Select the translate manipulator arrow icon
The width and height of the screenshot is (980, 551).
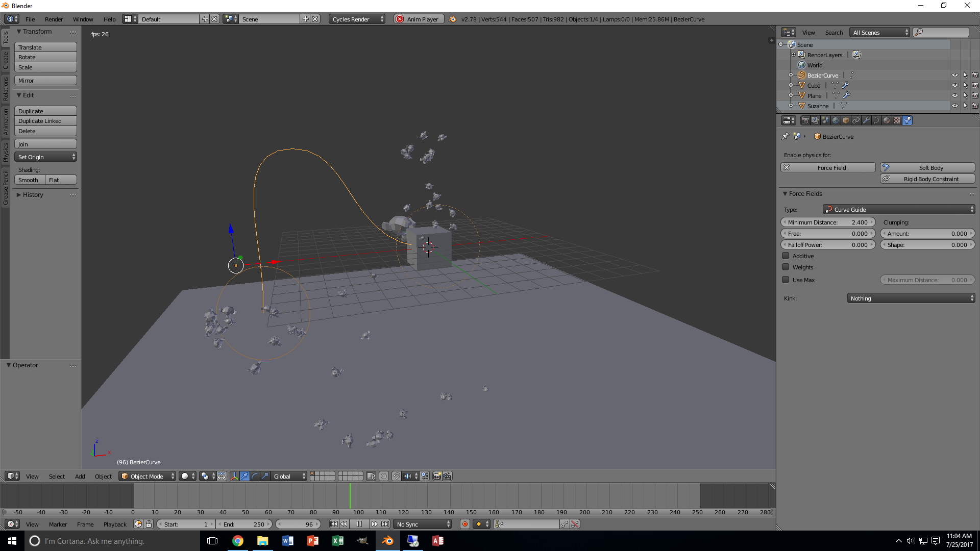coord(244,476)
